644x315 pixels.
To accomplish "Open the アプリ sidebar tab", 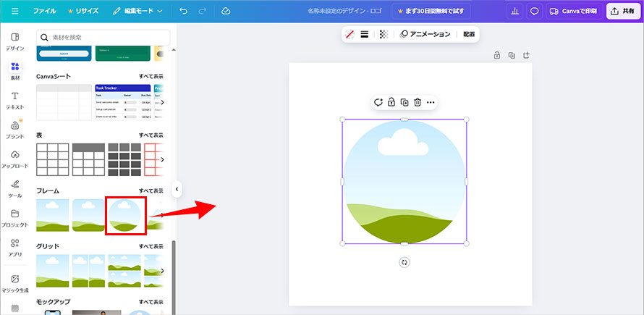I will (x=14, y=248).
